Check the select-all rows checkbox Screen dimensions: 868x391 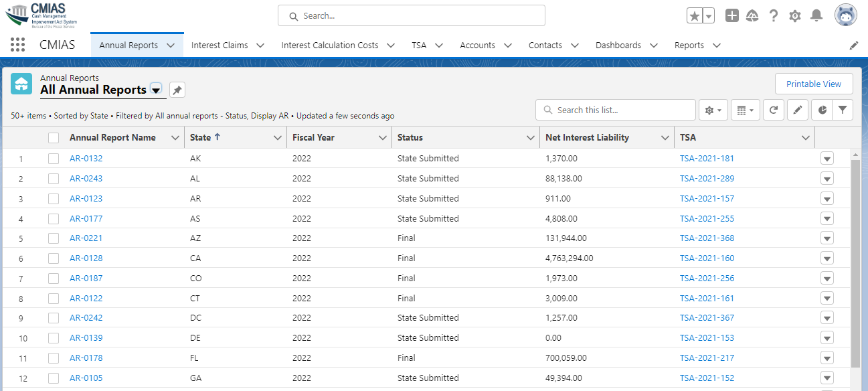click(x=54, y=138)
